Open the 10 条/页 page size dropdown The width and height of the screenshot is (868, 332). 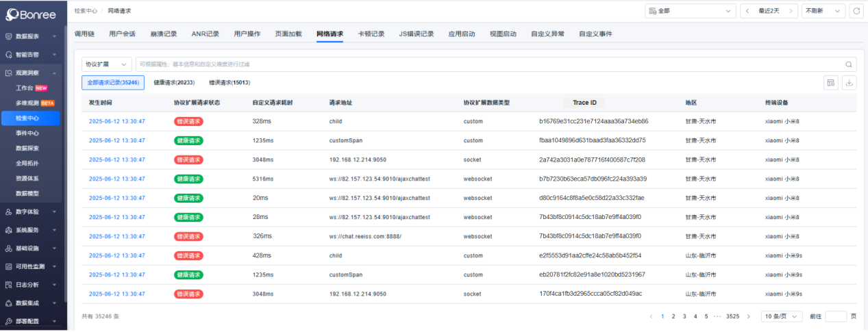780,316
